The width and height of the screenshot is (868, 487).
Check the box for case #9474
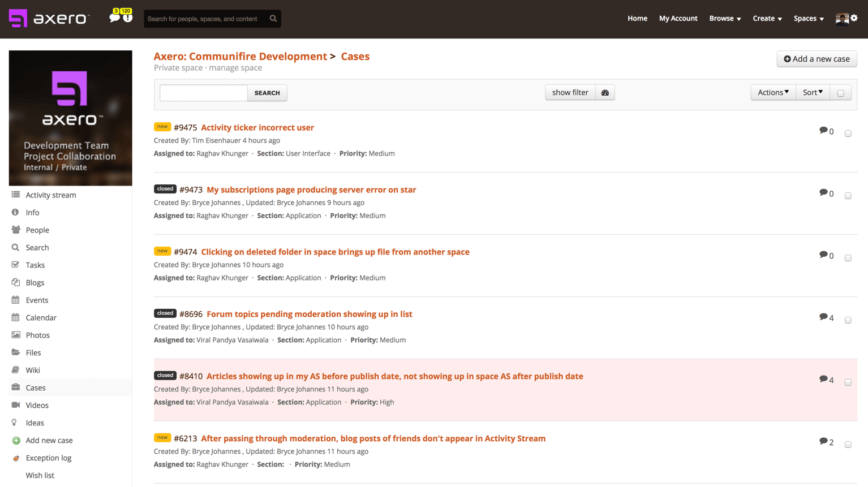[x=848, y=258]
